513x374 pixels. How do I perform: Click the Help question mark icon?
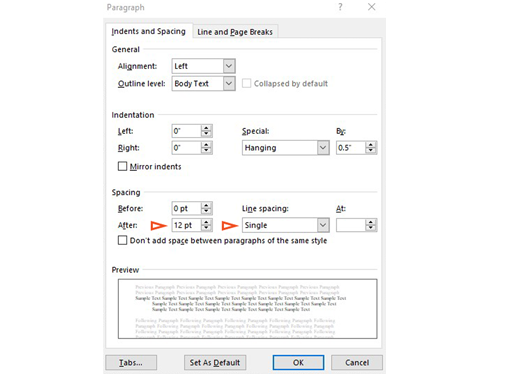(x=340, y=7)
